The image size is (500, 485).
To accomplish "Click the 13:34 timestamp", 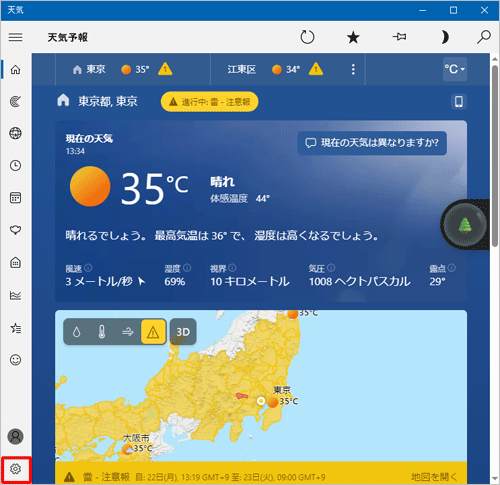I will click(x=75, y=152).
